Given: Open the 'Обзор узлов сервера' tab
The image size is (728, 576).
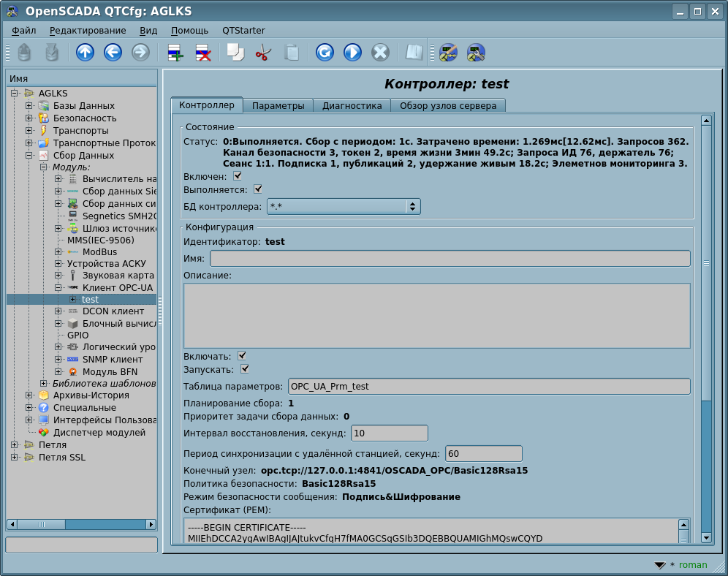Looking at the screenshot, I should 448,106.
